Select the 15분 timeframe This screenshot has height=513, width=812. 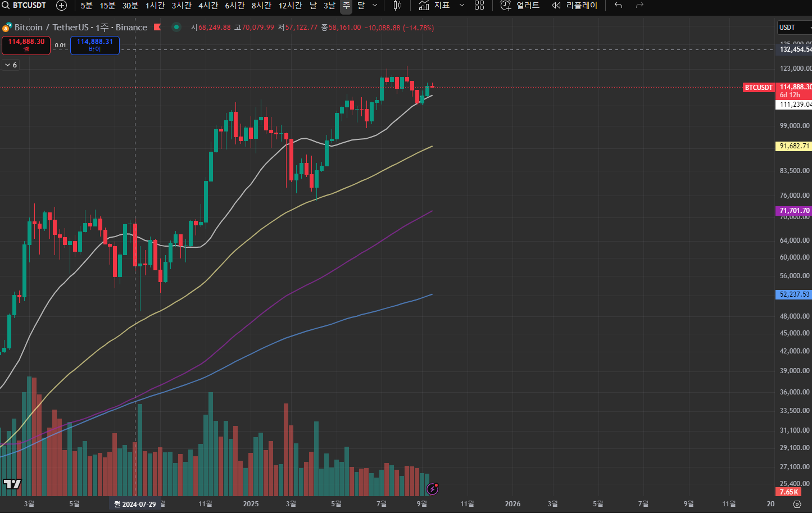click(x=107, y=6)
